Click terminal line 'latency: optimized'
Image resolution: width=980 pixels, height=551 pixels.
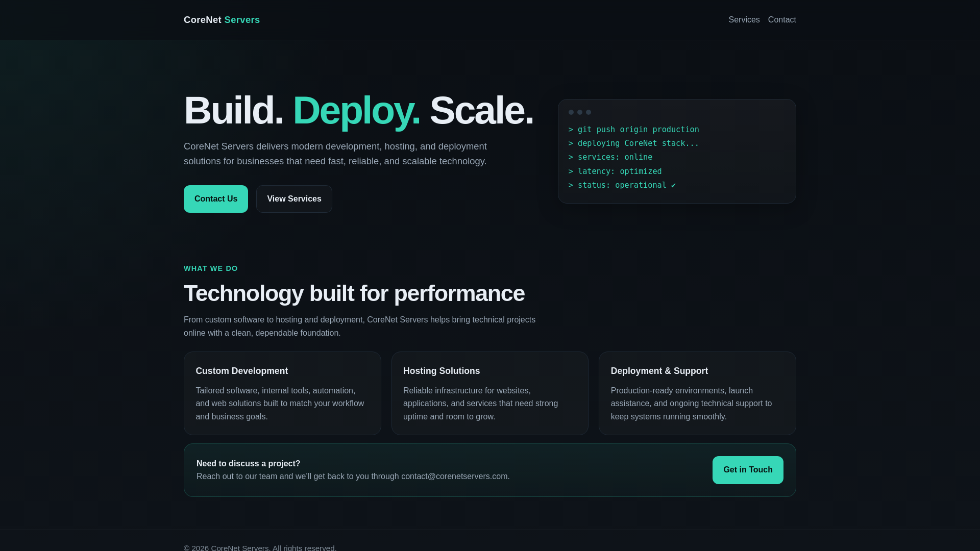pos(615,171)
